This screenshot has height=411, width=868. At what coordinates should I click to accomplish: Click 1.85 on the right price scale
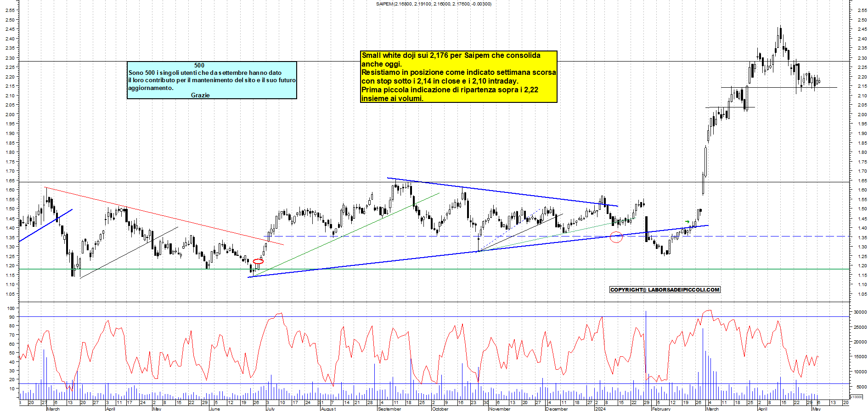tap(862, 143)
